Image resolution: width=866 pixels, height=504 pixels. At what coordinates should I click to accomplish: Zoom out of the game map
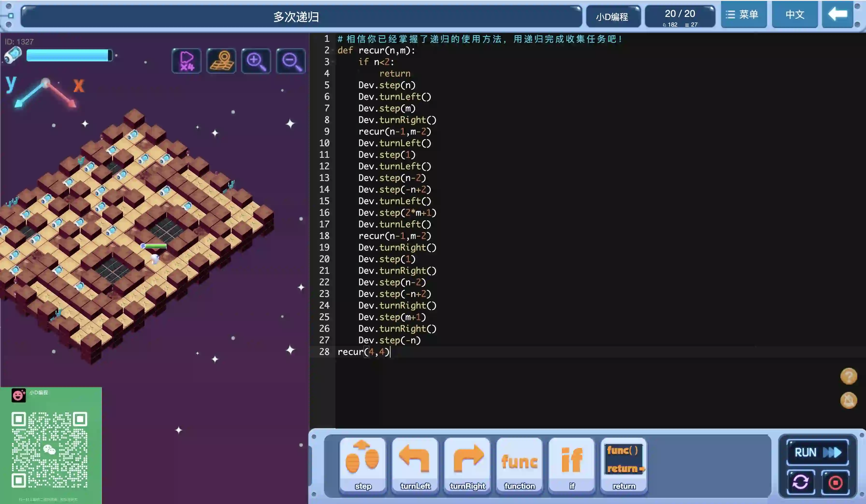291,61
